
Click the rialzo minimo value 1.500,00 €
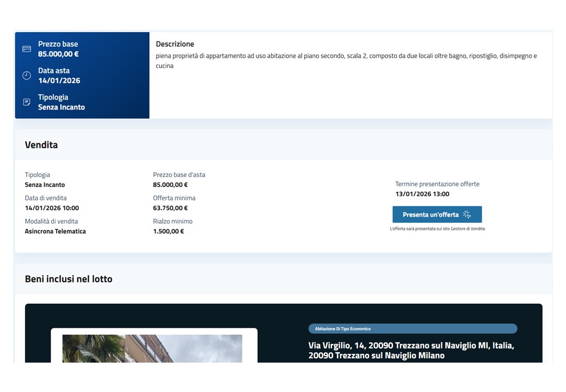click(x=168, y=231)
